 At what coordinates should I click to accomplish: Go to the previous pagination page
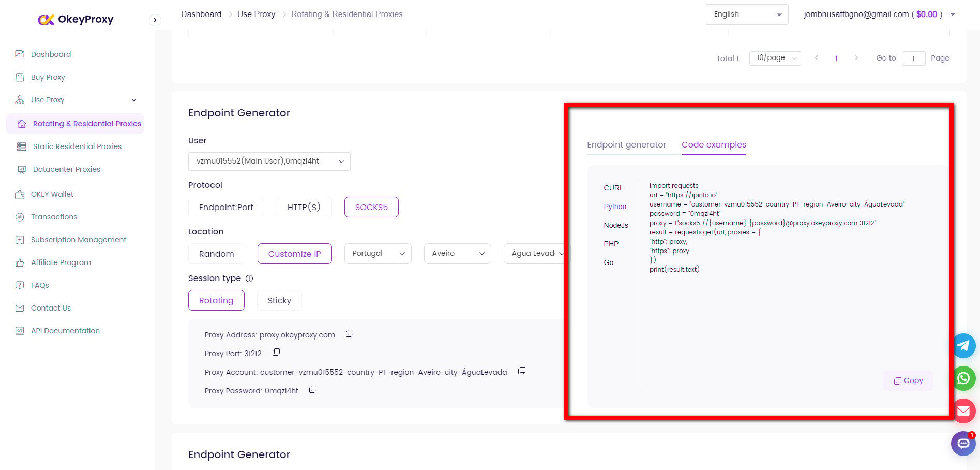816,58
